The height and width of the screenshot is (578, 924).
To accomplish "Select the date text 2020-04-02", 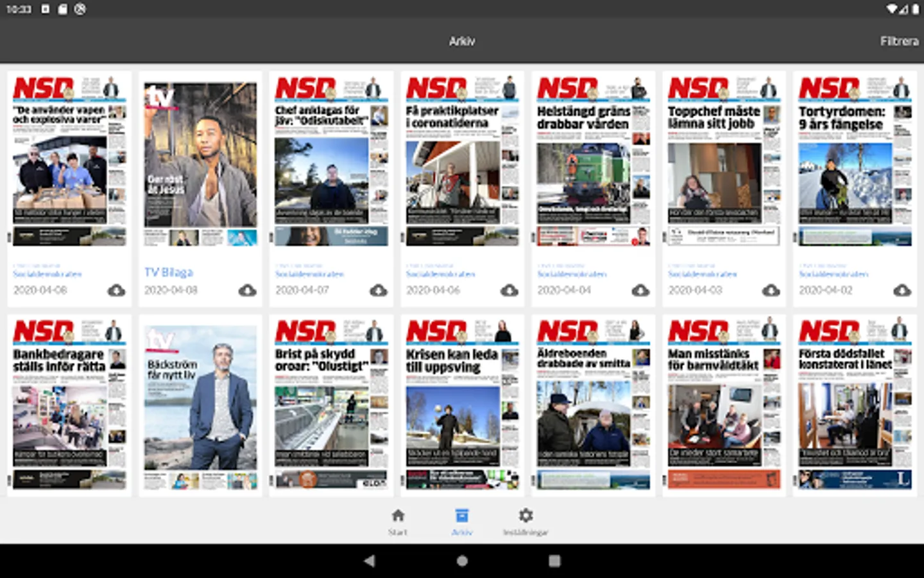I will (x=826, y=290).
